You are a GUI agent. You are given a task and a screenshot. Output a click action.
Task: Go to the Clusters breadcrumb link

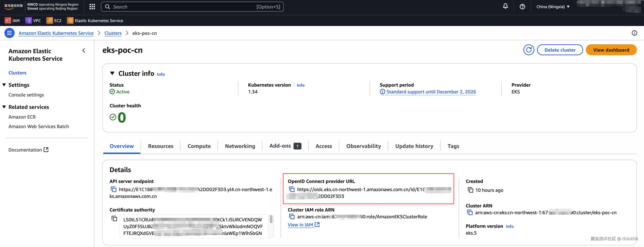[x=113, y=33]
